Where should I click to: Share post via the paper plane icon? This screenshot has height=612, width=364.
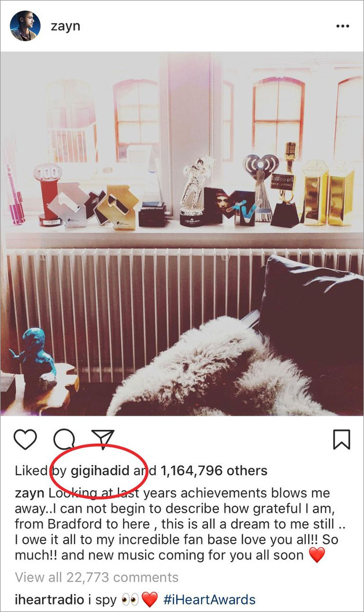click(x=103, y=439)
